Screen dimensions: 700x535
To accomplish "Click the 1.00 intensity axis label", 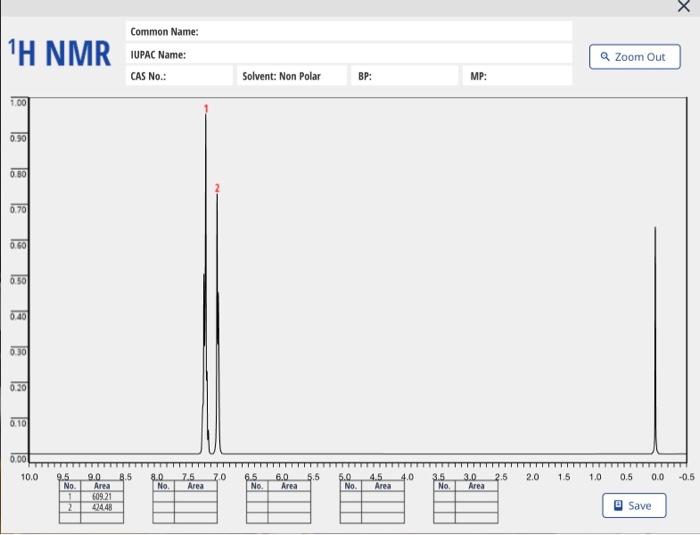I will [18, 103].
